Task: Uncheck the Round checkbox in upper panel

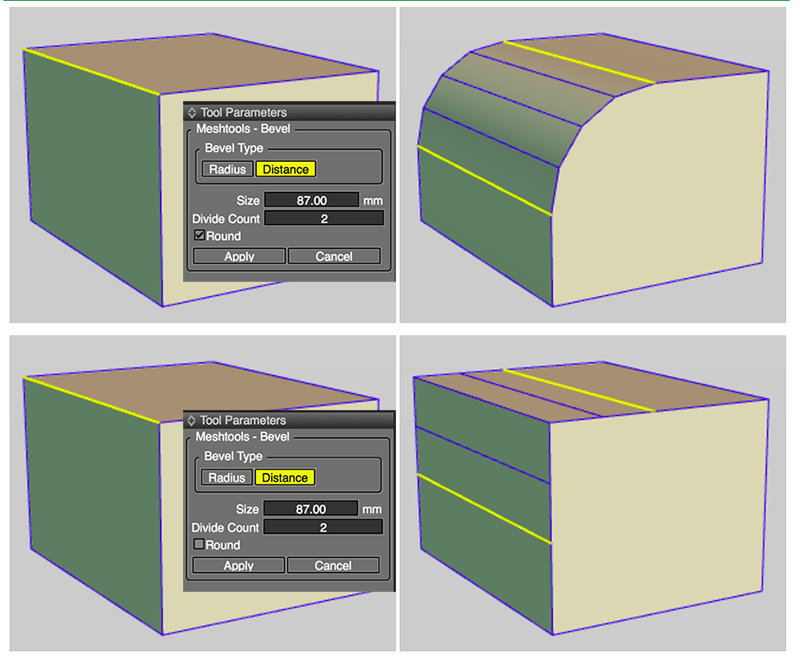Action: [199, 235]
